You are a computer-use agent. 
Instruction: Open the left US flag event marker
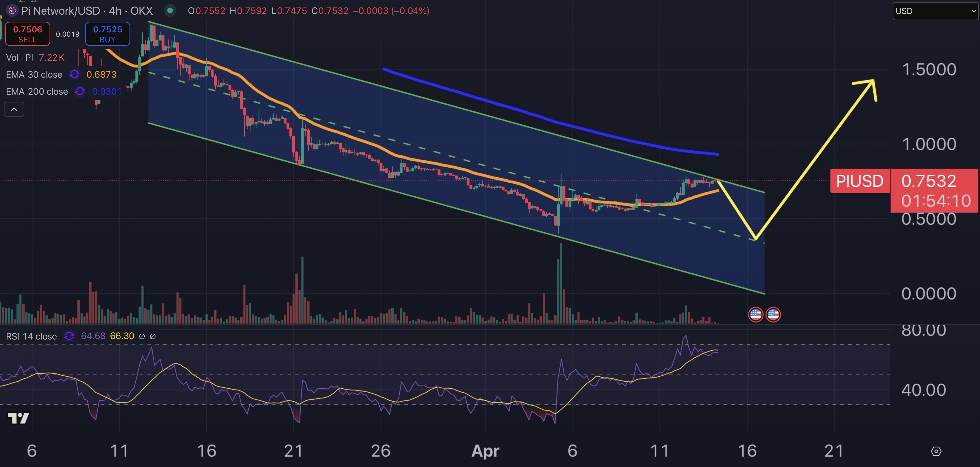(756, 315)
